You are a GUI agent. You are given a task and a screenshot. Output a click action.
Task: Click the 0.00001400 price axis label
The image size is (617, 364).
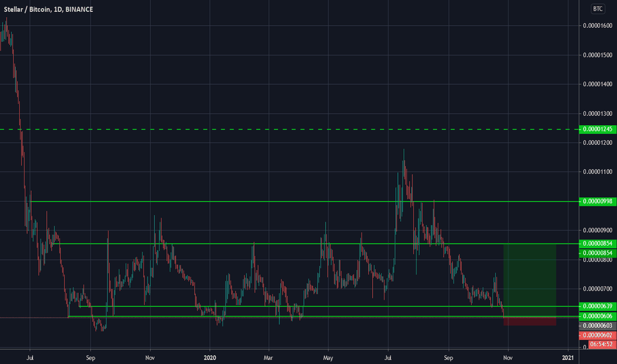coord(598,84)
